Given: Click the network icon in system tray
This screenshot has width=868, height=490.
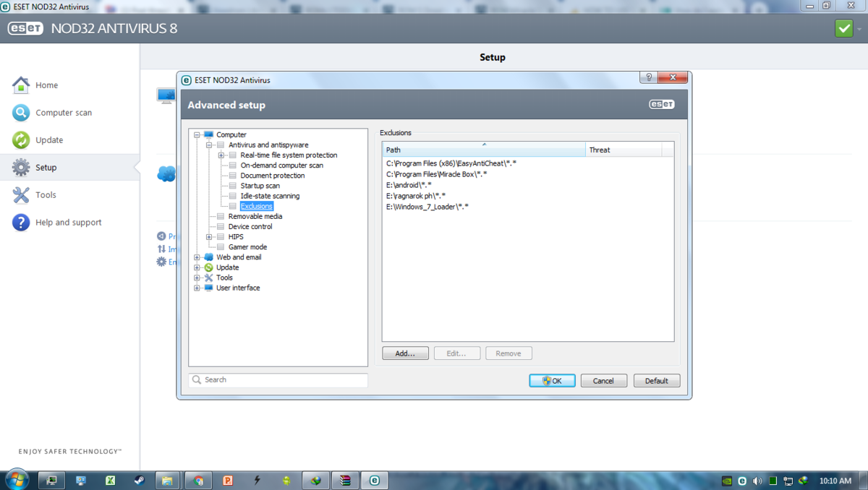Looking at the screenshot, I should pyautogui.click(x=788, y=481).
